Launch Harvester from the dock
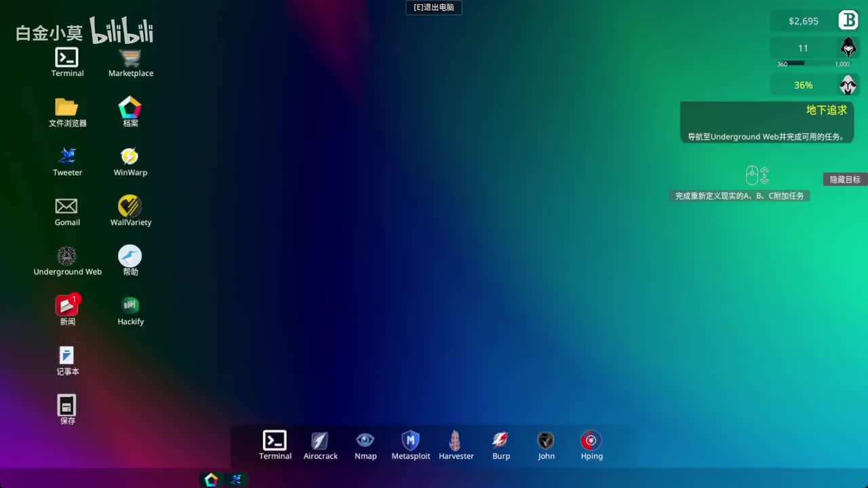The height and width of the screenshot is (488, 868). [x=456, y=441]
